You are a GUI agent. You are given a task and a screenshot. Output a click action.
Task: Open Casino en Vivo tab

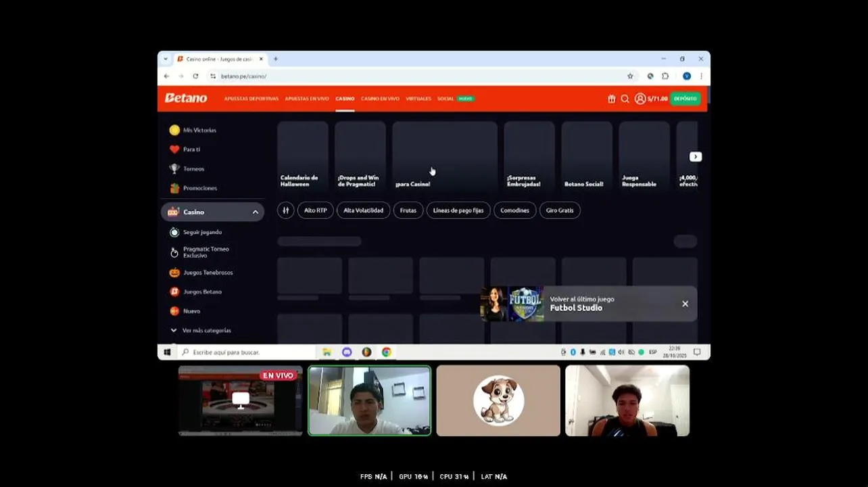[x=380, y=99]
